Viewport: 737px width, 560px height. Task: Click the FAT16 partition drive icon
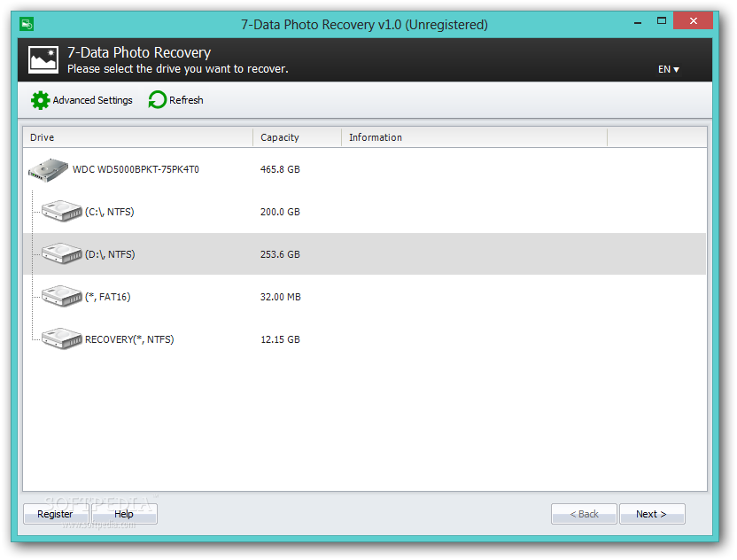click(x=62, y=296)
